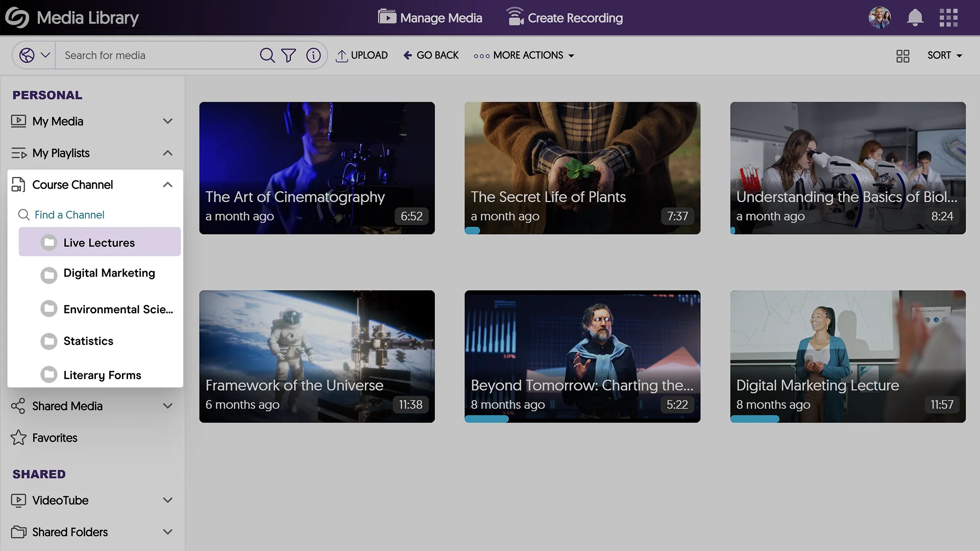Click the search magnifier icon
The height and width of the screenshot is (551, 980).
click(x=267, y=55)
